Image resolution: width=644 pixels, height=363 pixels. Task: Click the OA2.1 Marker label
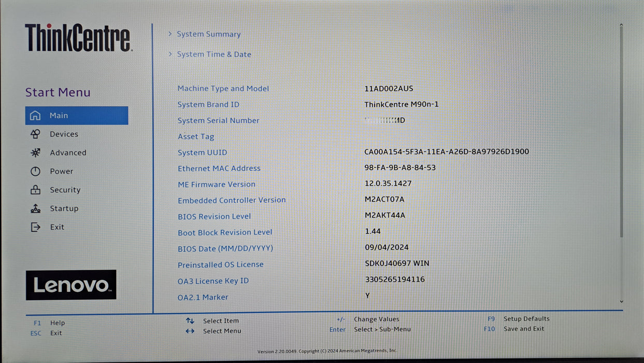tap(203, 297)
